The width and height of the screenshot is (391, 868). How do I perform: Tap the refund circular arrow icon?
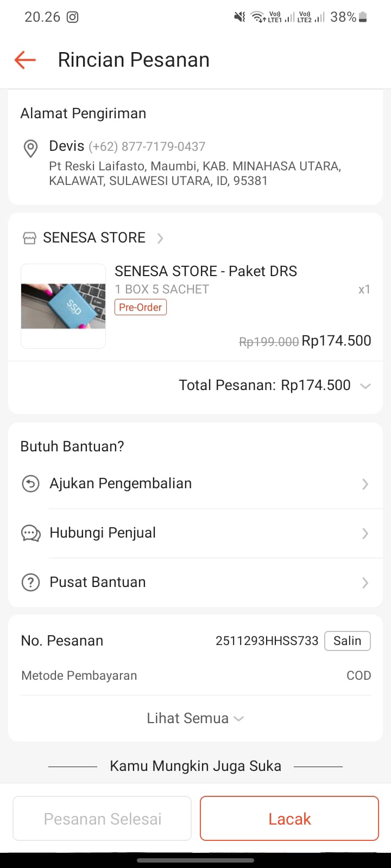point(30,483)
